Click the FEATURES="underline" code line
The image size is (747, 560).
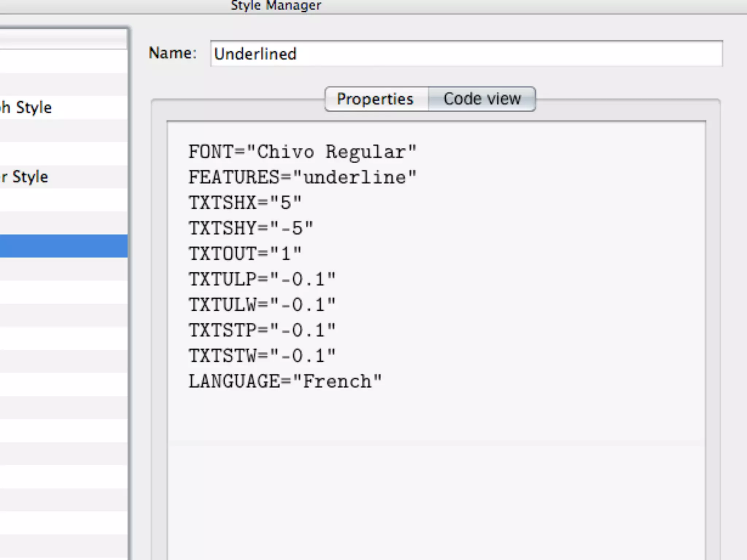302,178
